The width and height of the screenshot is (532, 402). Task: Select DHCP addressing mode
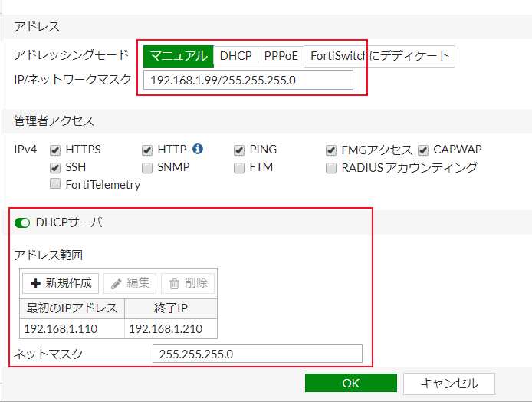coord(236,56)
